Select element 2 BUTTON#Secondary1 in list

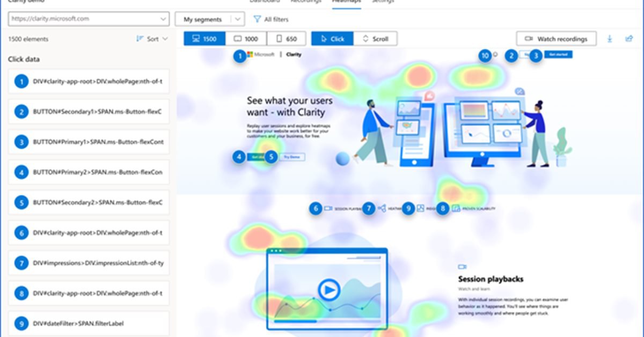pyautogui.click(x=89, y=112)
